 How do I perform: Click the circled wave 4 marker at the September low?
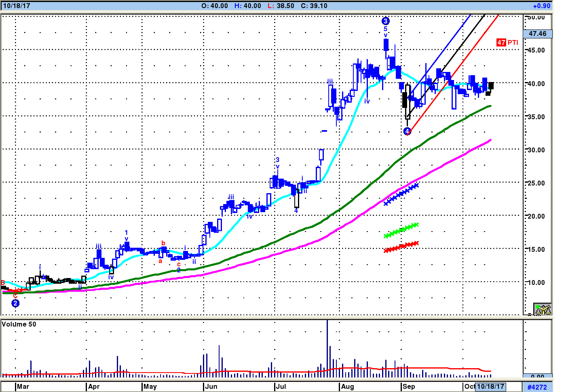(407, 131)
